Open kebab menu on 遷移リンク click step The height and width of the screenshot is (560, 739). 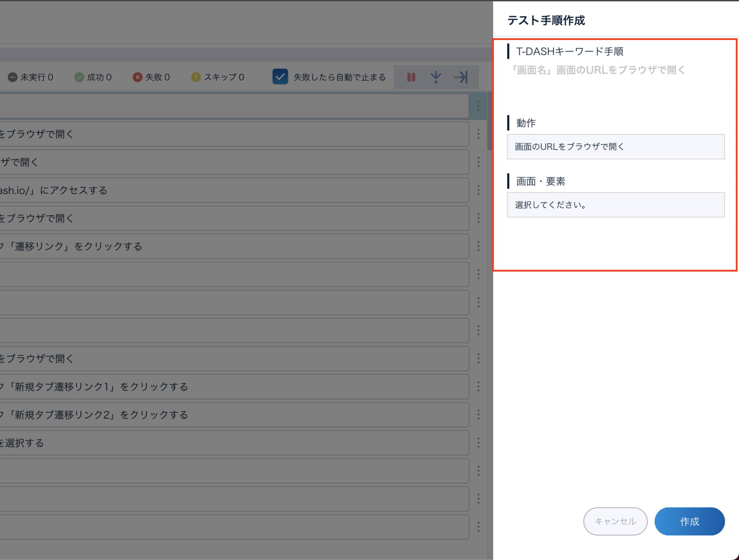tap(478, 246)
